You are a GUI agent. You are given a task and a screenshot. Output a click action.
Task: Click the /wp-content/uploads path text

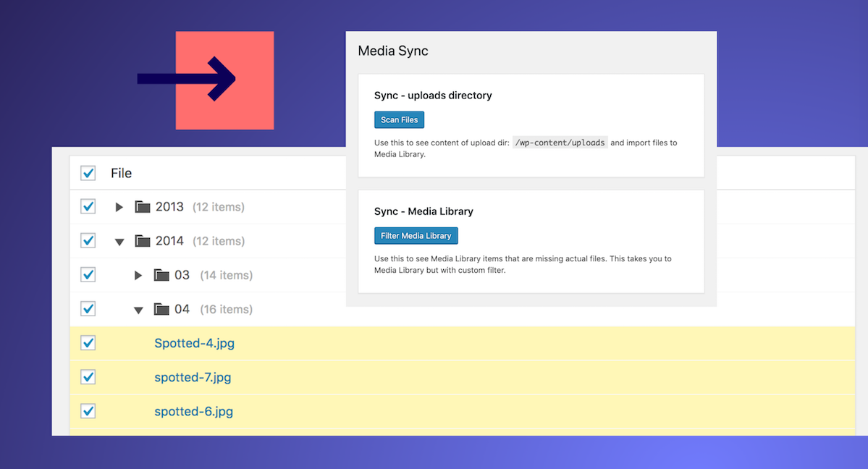(x=560, y=143)
